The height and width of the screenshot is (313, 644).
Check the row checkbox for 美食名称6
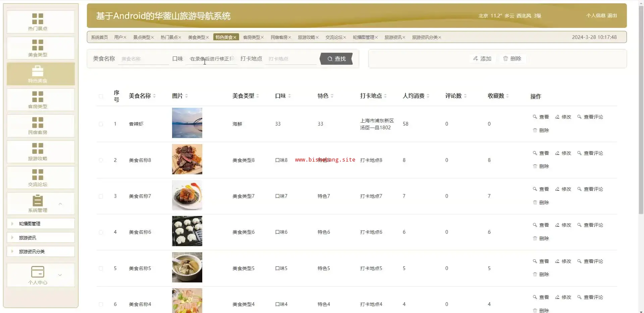(101, 232)
